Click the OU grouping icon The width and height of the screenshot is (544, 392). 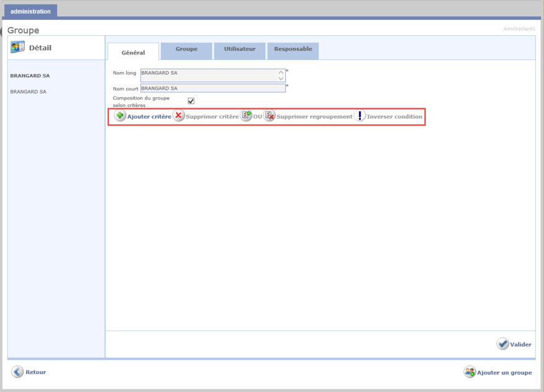[x=246, y=116]
